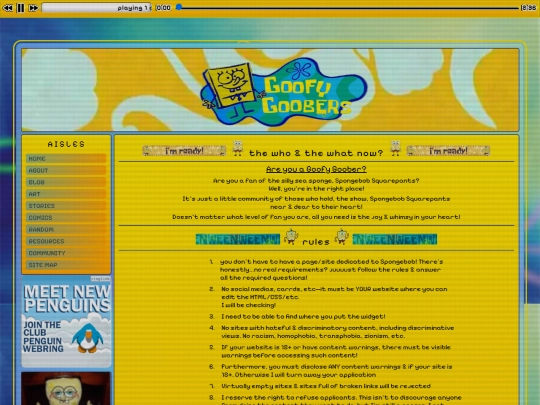540x405 pixels.
Task: Skip forward to next track
Action: click(x=33, y=8)
